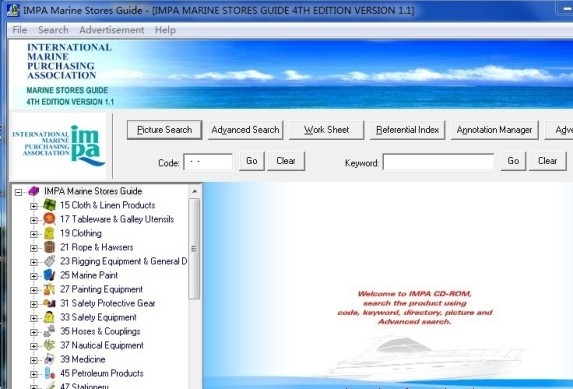Select the Medicine category icon
This screenshot has height=389, width=573.
click(49, 359)
